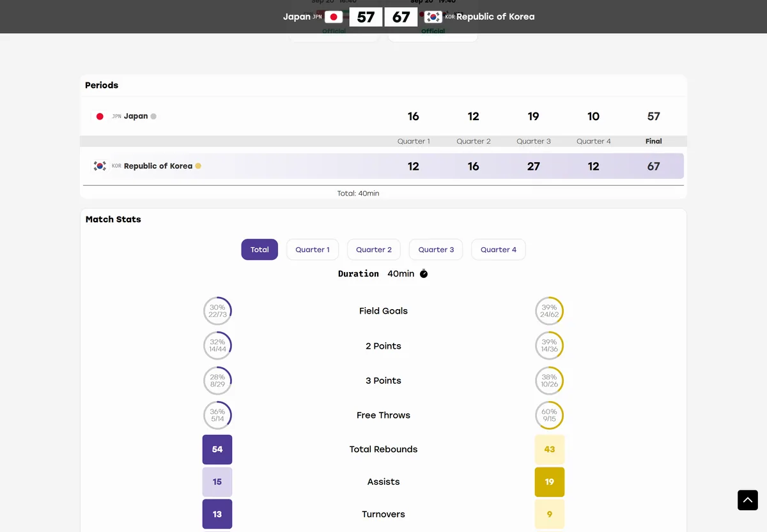Click the grey dot next to Japan
This screenshot has height=532, width=767.
[153, 116]
